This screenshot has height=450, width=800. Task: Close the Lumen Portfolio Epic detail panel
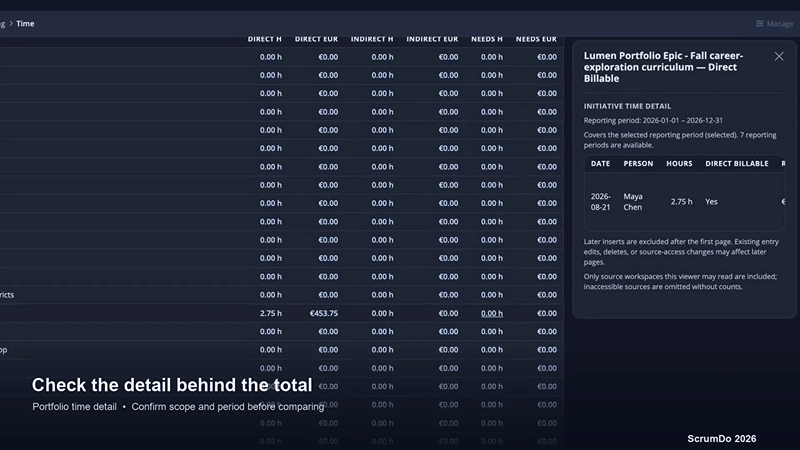coord(779,57)
